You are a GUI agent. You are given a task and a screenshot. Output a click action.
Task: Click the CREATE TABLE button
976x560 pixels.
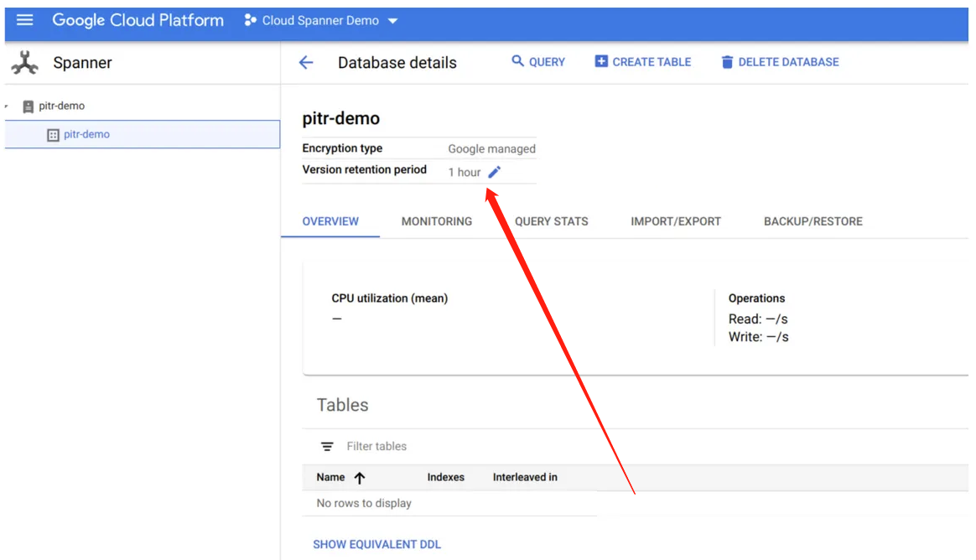tap(643, 61)
